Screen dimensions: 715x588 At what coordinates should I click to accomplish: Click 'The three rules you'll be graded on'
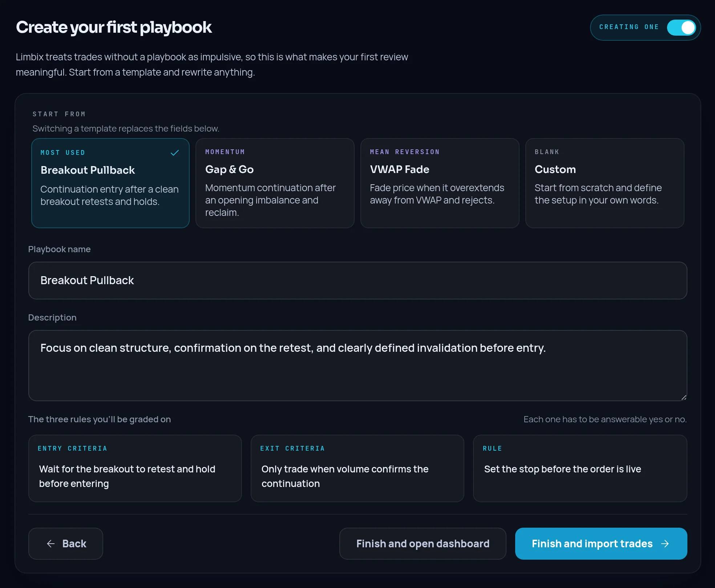(x=100, y=419)
